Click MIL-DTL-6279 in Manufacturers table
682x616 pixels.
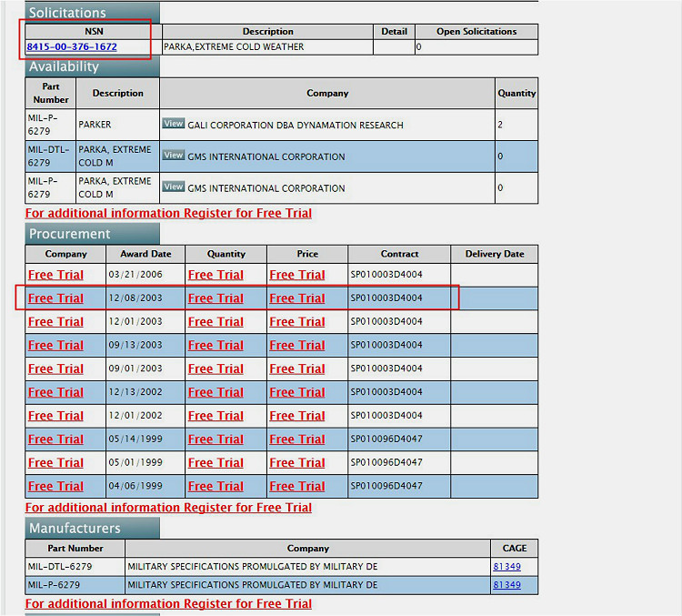click(x=60, y=566)
